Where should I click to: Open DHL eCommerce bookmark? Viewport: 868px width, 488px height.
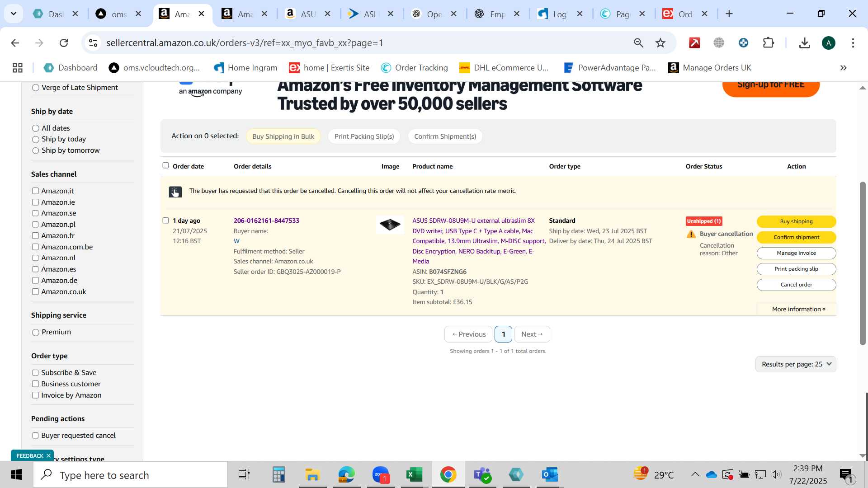click(x=504, y=68)
